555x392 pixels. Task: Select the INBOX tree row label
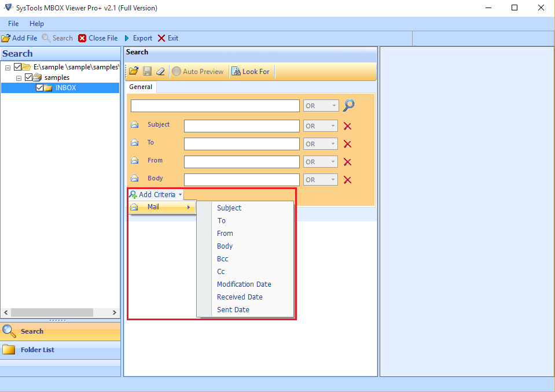coord(66,88)
